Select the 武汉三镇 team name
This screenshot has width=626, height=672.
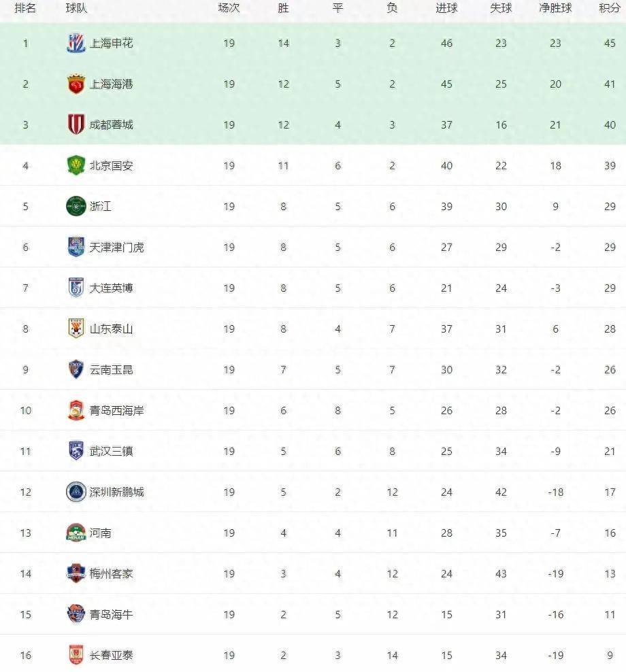tap(111, 452)
